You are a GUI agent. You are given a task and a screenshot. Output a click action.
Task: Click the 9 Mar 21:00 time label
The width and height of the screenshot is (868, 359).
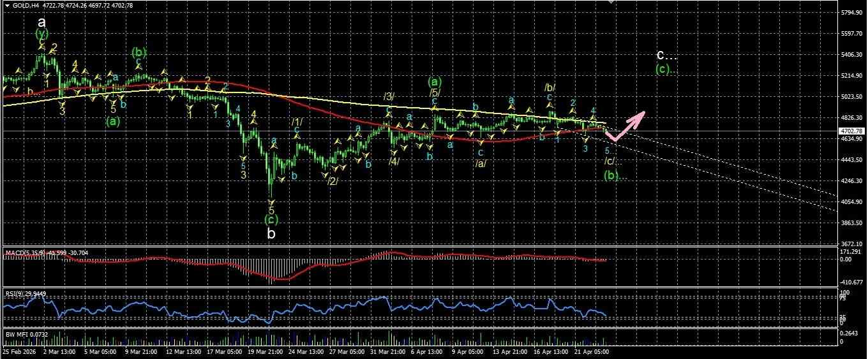point(140,351)
